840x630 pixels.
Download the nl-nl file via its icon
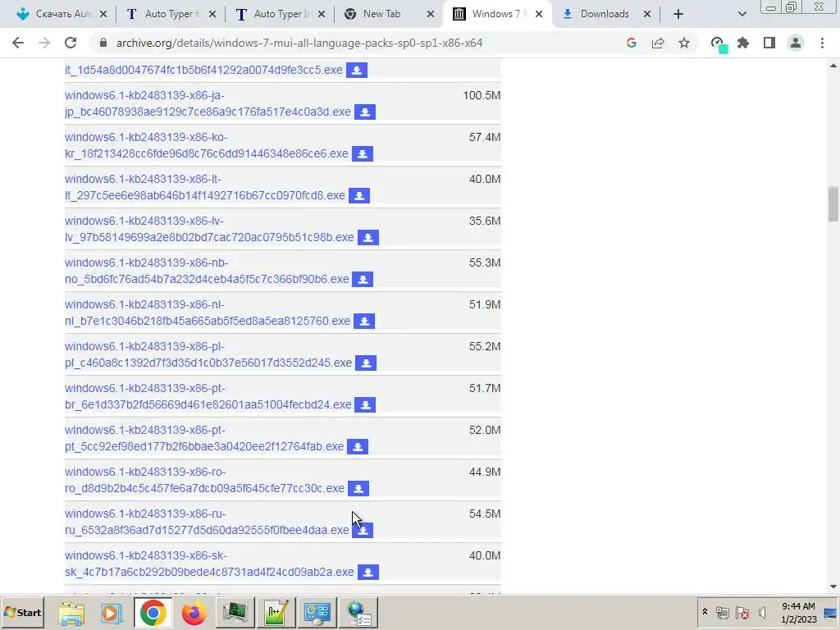point(364,321)
